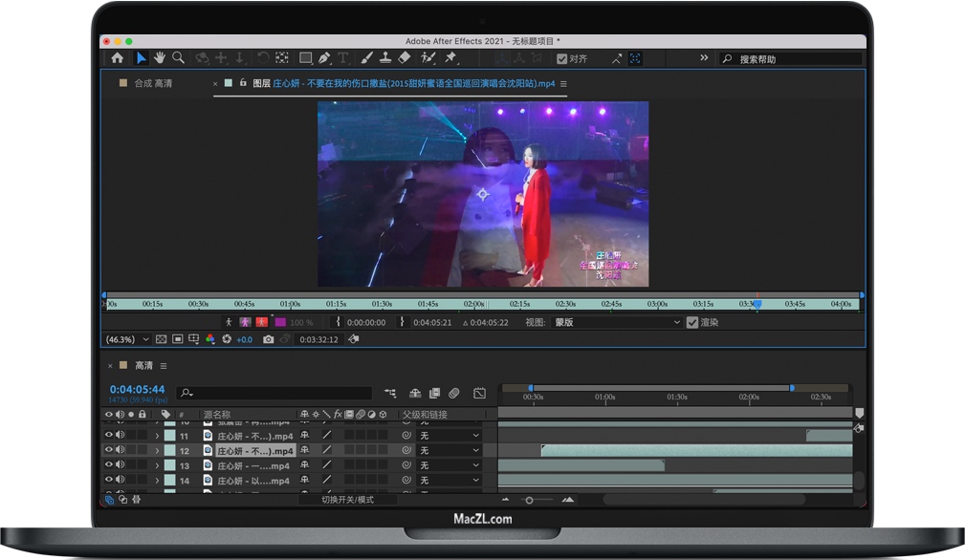Pick the Brush tool
This screenshot has height=560, width=965.
366,58
